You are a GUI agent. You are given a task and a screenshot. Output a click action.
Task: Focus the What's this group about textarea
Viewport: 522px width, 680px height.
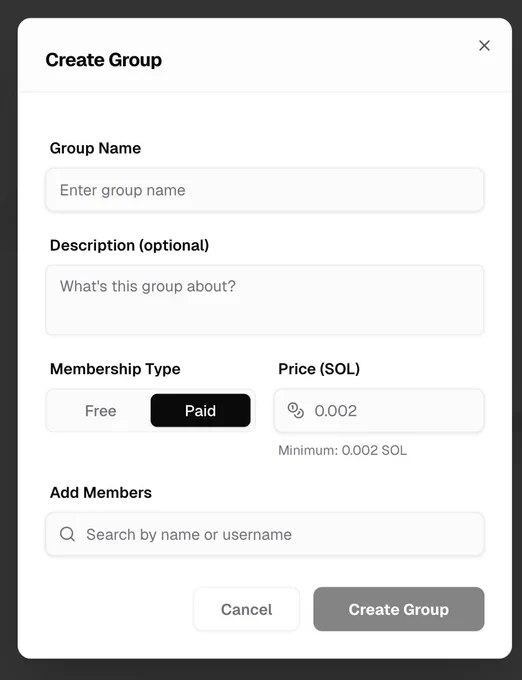pos(264,300)
